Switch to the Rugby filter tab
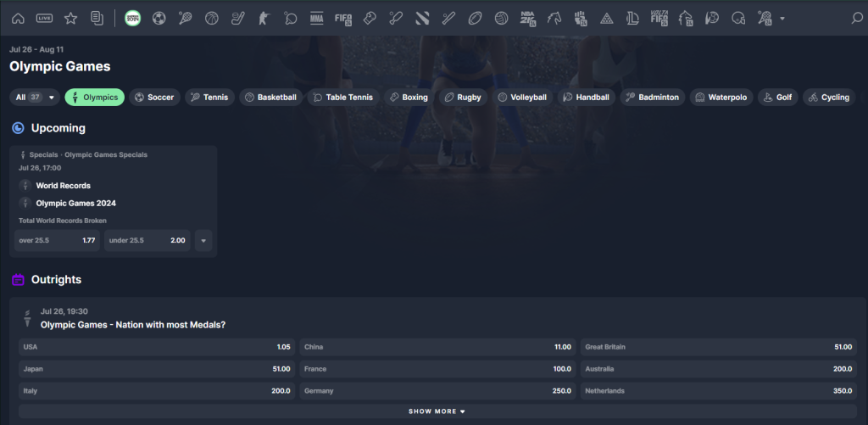868x425 pixels. point(464,97)
